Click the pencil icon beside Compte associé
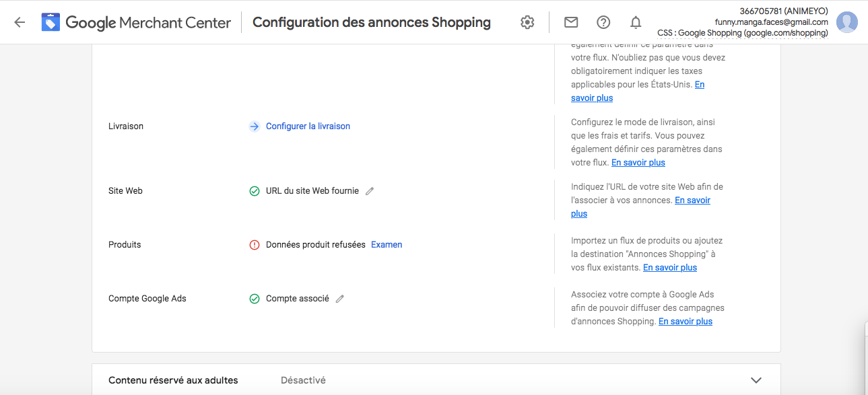 [339, 298]
